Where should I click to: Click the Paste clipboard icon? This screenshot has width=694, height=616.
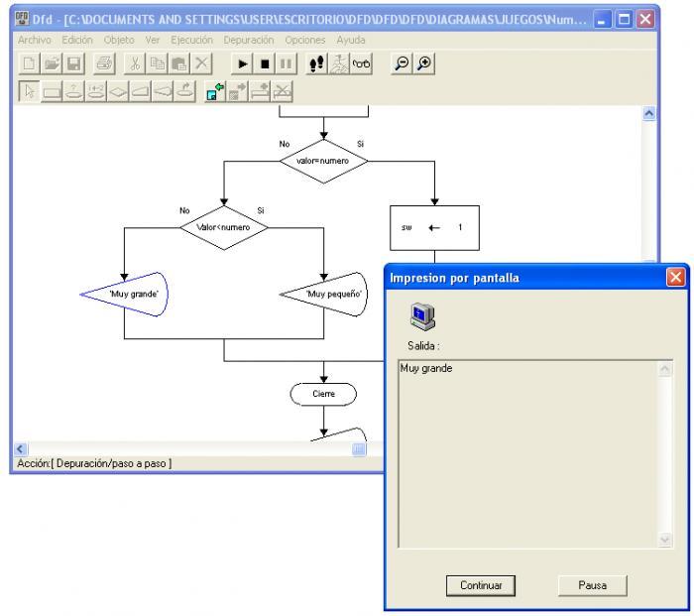[x=179, y=63]
